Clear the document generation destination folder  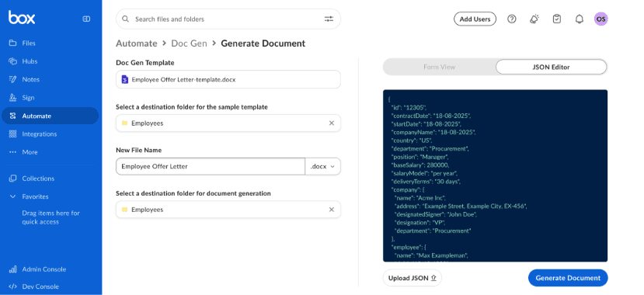[332, 210]
